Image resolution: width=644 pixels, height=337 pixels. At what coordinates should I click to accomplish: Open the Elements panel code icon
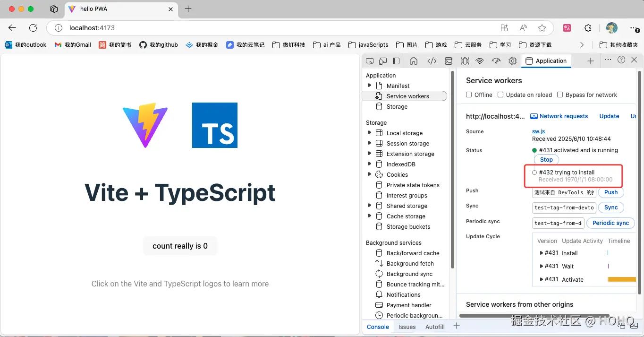[432, 61]
